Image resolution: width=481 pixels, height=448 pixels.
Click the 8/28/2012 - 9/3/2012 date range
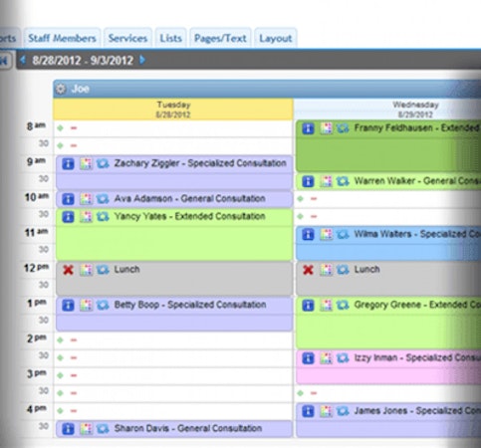point(83,60)
